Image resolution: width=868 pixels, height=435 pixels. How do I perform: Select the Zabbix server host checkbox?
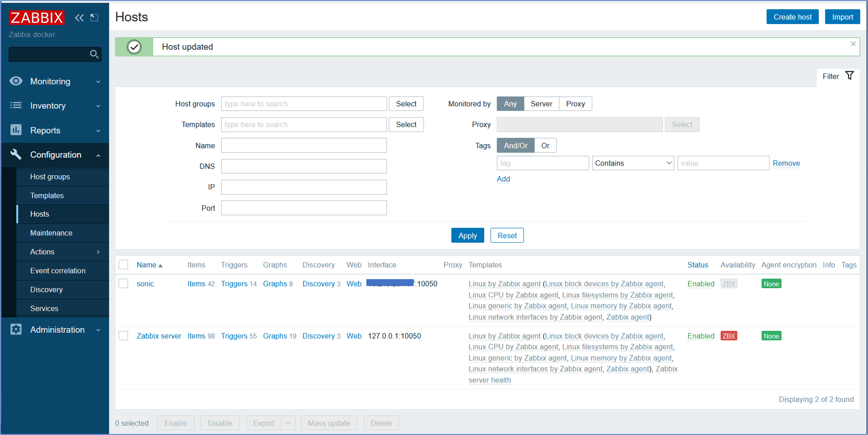click(123, 336)
